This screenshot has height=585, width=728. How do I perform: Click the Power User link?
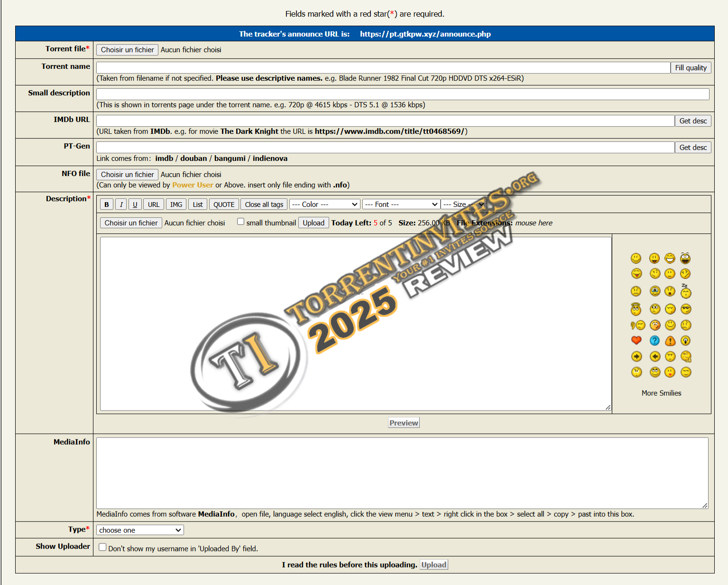click(x=193, y=185)
